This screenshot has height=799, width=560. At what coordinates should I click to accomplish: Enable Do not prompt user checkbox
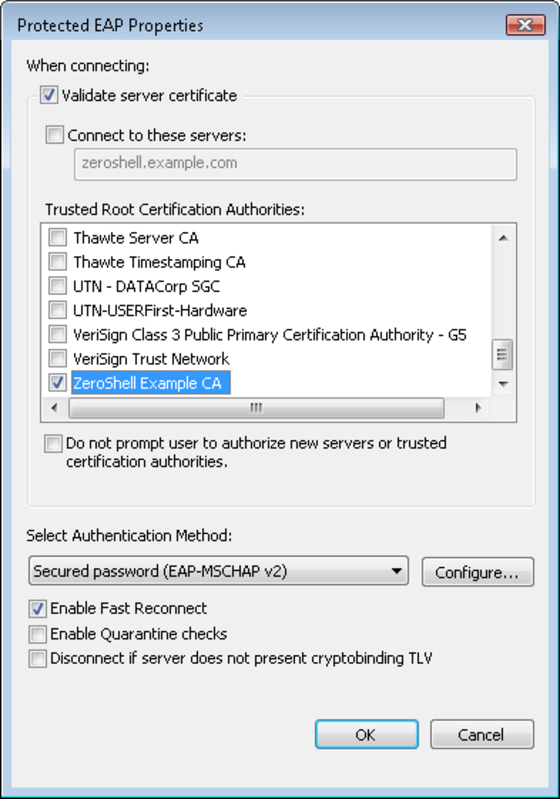(54, 443)
